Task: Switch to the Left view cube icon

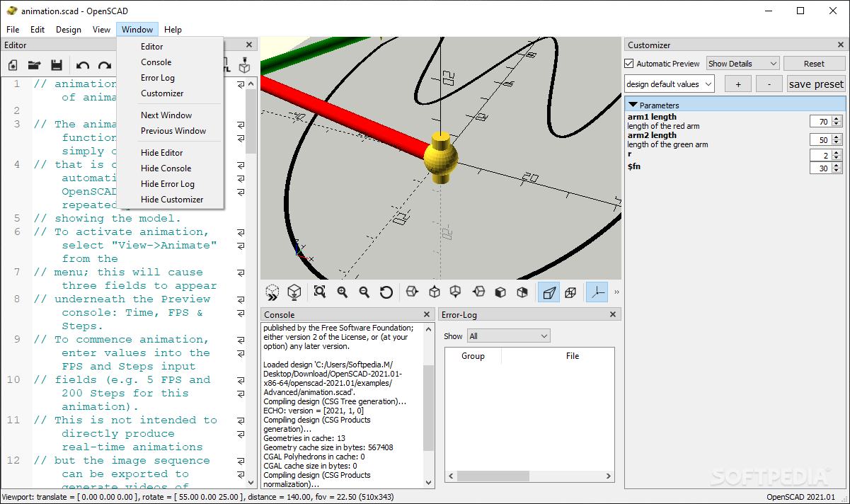Action: tap(478, 292)
